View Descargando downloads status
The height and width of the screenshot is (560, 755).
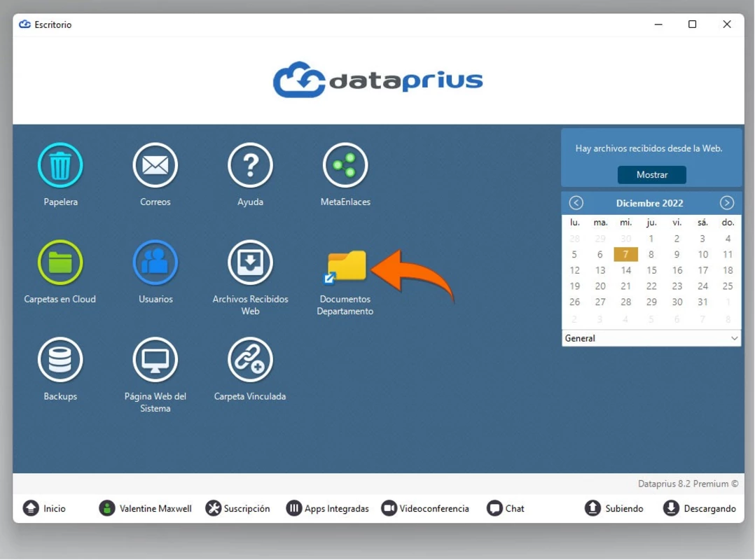coord(699,508)
